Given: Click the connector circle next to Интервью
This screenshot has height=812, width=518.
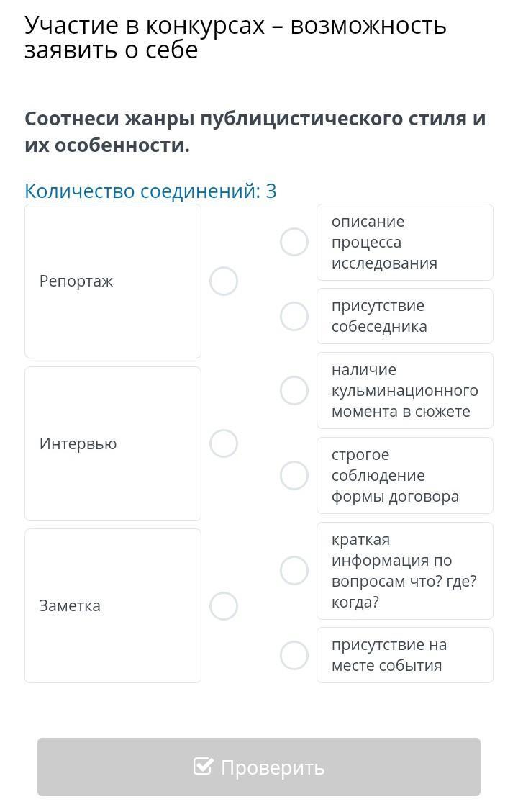Looking at the screenshot, I should 224,443.
